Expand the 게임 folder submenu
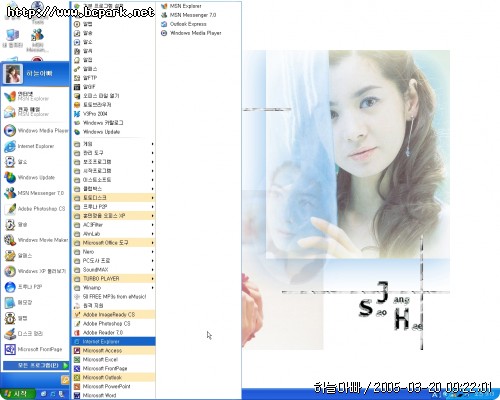 [114, 144]
